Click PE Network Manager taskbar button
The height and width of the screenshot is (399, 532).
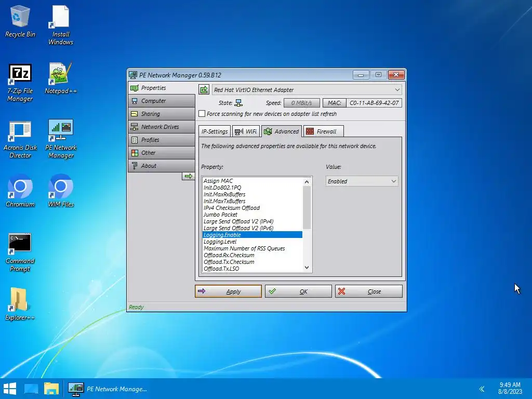108,389
